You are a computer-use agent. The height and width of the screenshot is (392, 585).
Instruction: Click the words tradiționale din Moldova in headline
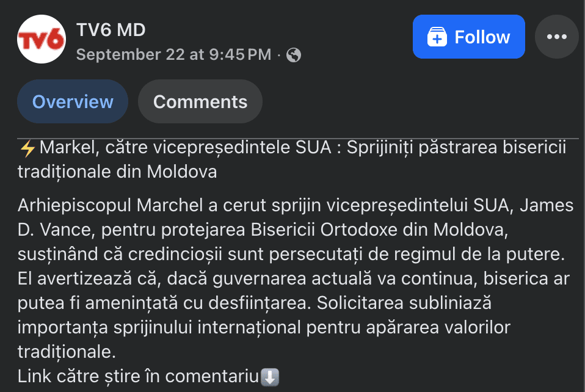(117, 172)
